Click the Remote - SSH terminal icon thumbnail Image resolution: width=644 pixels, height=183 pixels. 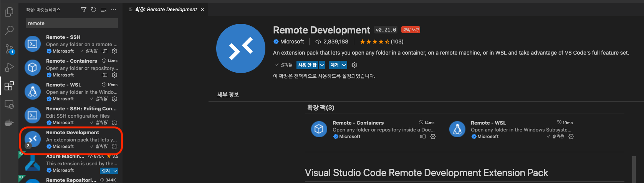[33, 44]
